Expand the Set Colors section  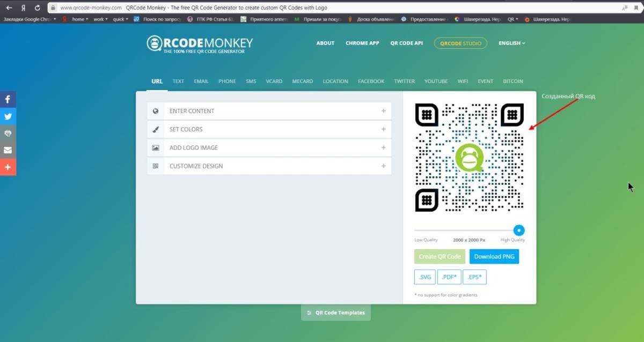coord(269,129)
